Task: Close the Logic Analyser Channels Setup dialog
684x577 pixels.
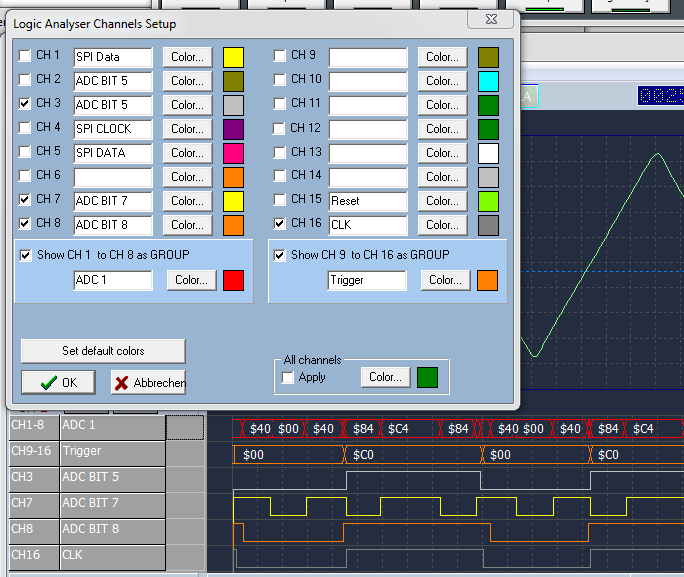Action: coord(491,19)
